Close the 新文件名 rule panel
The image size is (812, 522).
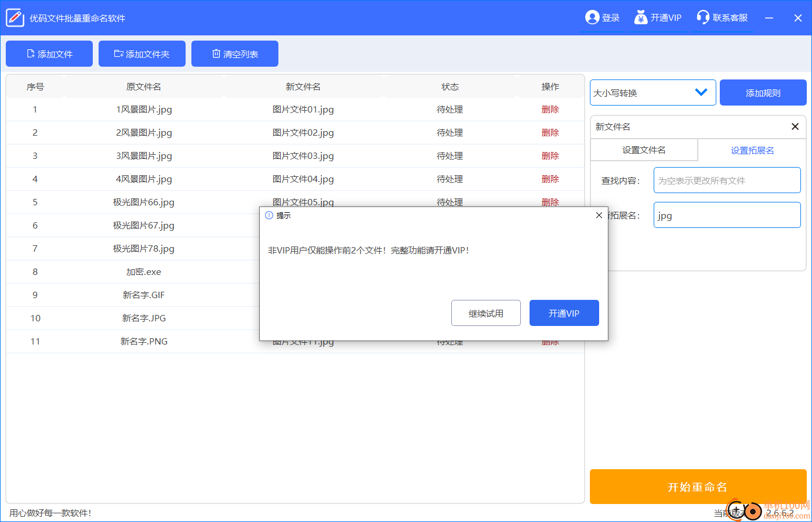point(795,126)
